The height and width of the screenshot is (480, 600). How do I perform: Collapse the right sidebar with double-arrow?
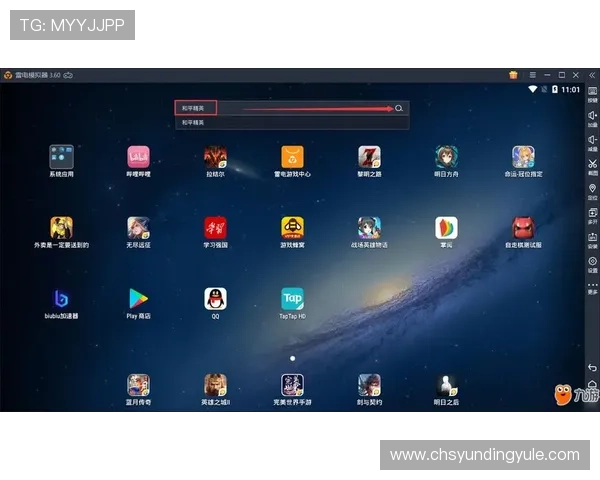coord(592,75)
